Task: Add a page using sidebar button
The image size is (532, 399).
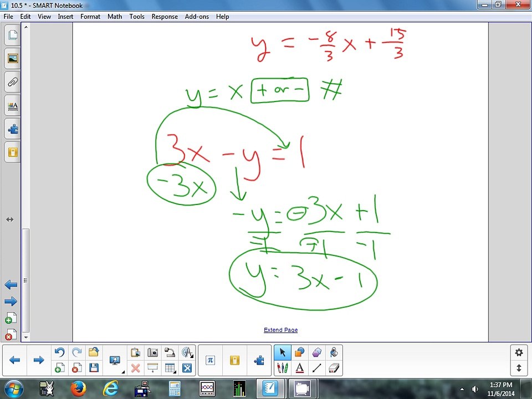Action: [11, 318]
